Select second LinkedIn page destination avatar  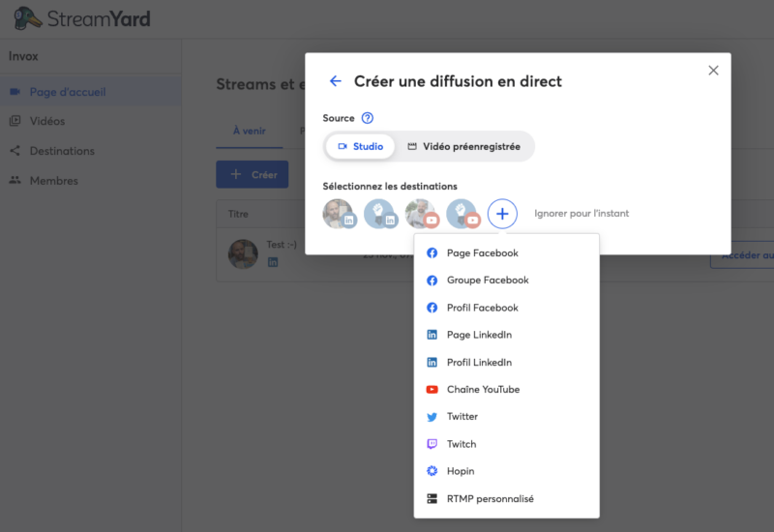click(x=380, y=214)
